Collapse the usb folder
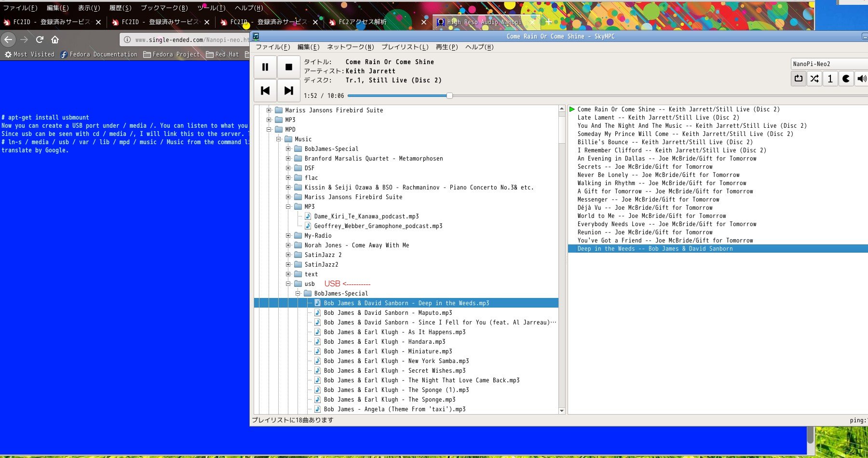868x458 pixels. point(288,284)
